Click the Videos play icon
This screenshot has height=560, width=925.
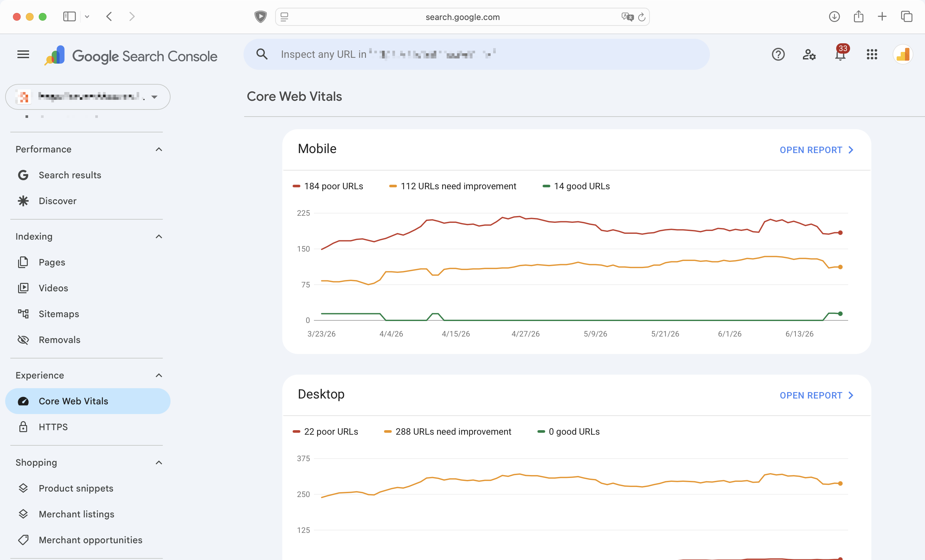point(23,288)
